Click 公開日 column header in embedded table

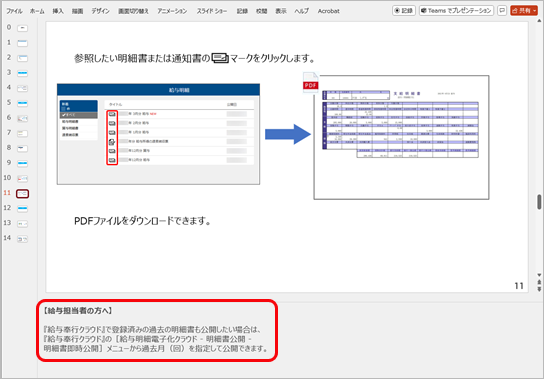(232, 104)
